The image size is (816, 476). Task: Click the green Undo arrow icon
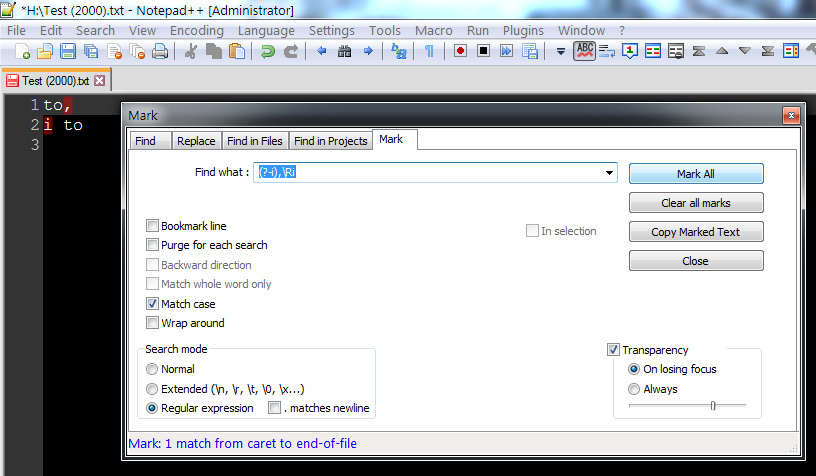267,51
